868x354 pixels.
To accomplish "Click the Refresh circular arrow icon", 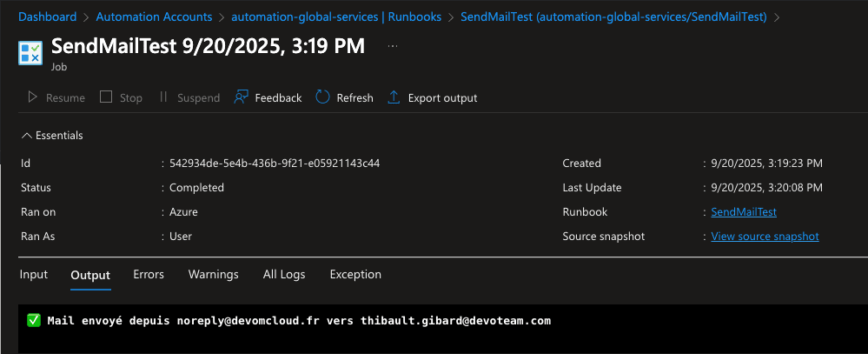I will pyautogui.click(x=322, y=97).
